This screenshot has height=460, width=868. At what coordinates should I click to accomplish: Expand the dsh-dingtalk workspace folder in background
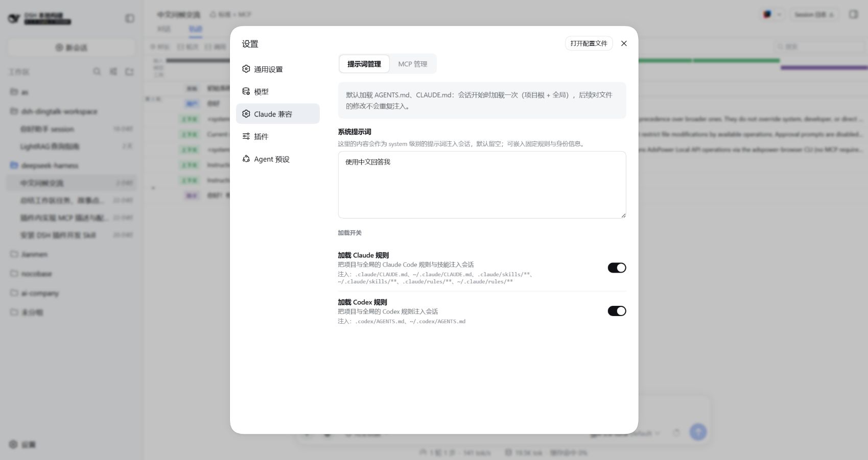72,111
